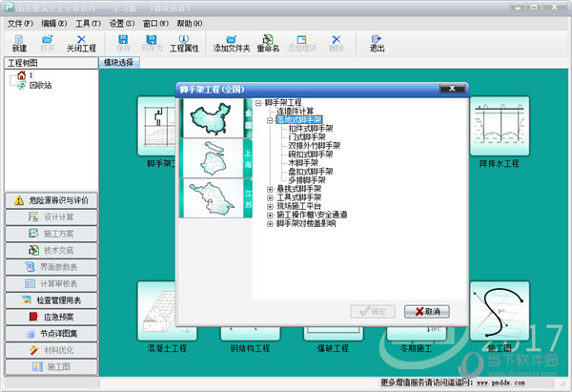Open 爆破工程 module label
Image resolution: width=572 pixels, height=392 pixels.
pos(333,348)
